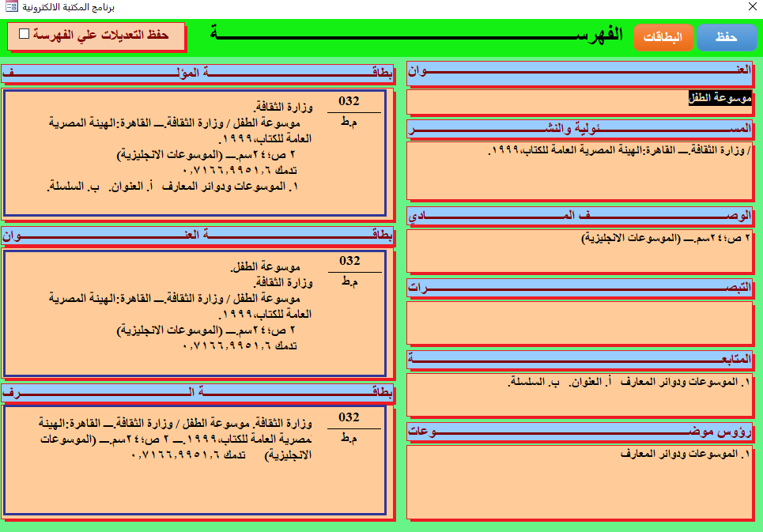Click موسوعة الطفل first line in title card
This screenshot has width=763, height=532.
click(265, 267)
